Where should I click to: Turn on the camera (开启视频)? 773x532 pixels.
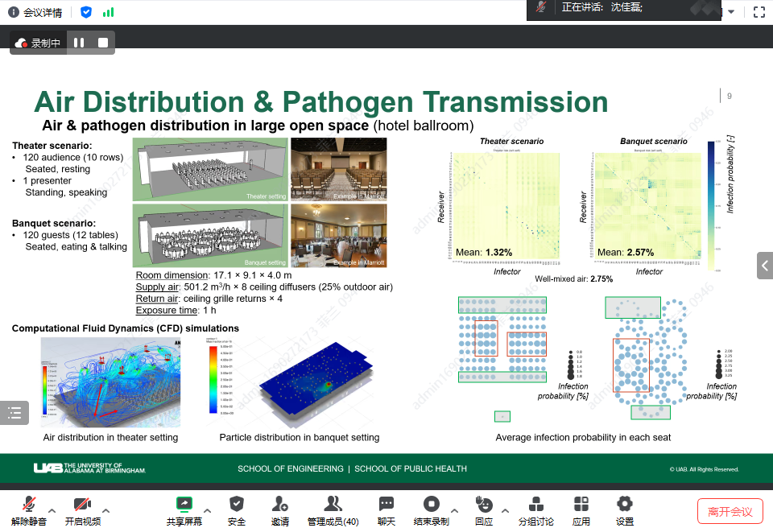tap(82, 505)
